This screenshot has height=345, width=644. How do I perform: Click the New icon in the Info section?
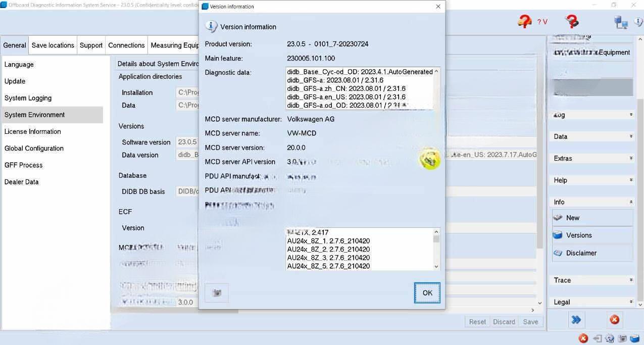558,218
